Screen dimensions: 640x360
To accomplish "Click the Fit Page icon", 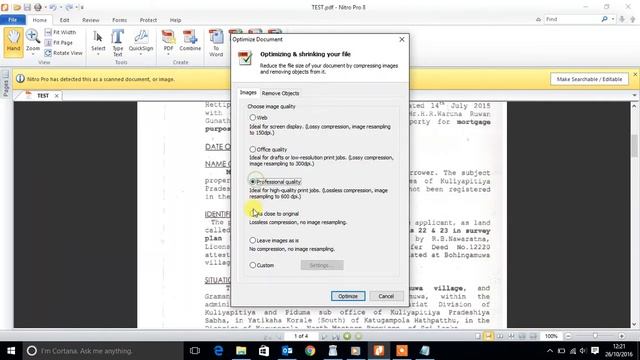I will pos(48,42).
